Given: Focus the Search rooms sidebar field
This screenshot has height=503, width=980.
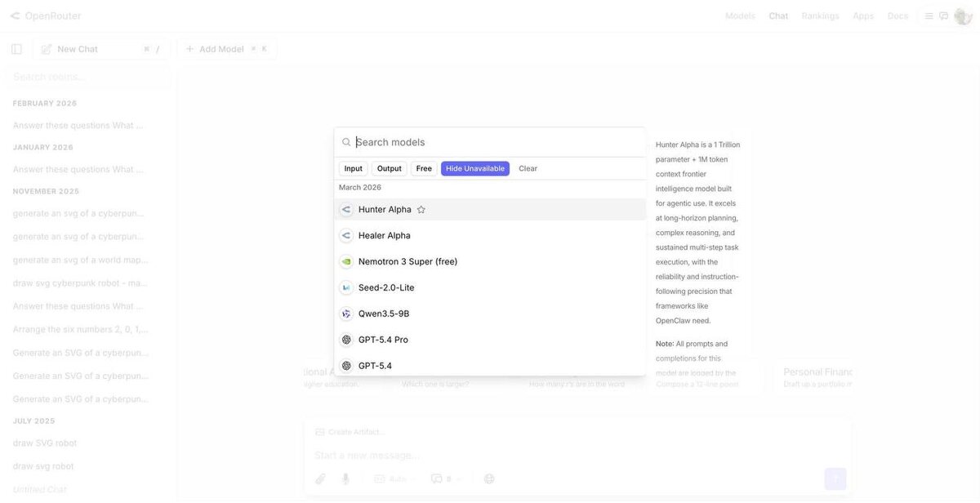Looking at the screenshot, I should 88,77.
